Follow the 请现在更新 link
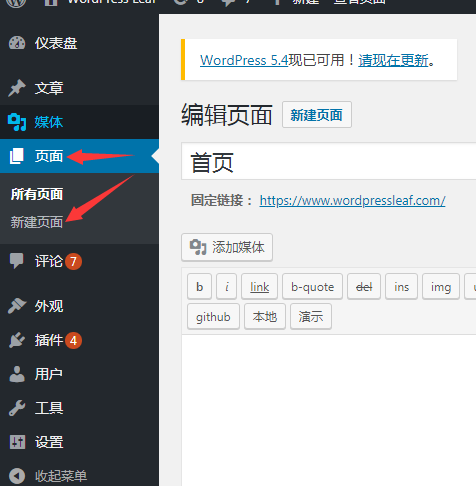476x486 pixels. (393, 60)
